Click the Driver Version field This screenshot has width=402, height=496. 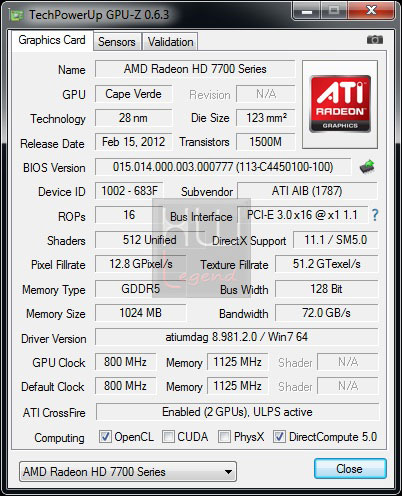click(x=237, y=337)
